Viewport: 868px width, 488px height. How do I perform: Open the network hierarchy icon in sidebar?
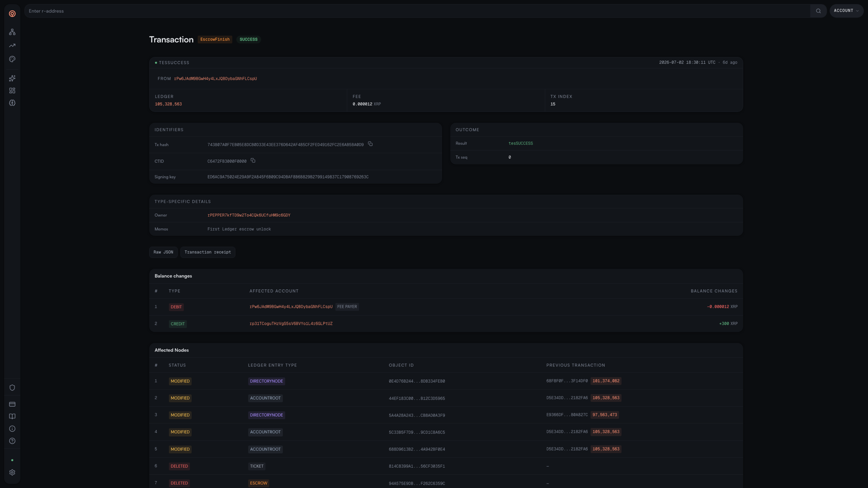coord(12,32)
